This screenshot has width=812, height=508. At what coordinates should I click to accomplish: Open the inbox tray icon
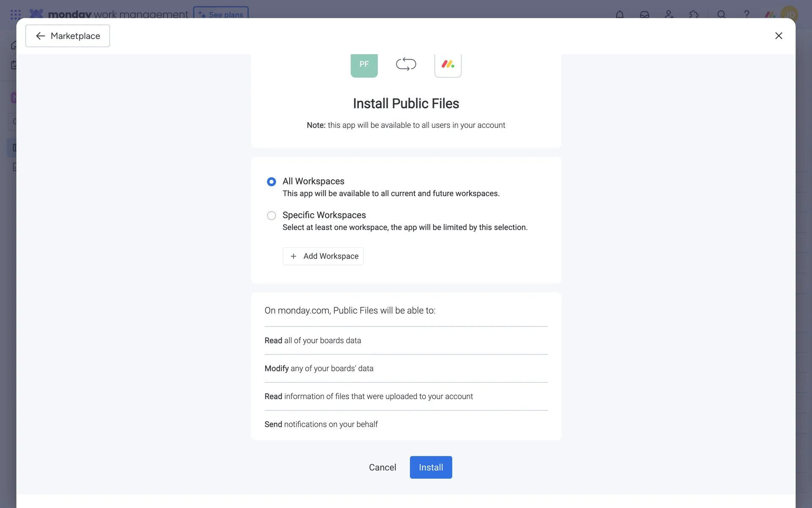coord(644,14)
